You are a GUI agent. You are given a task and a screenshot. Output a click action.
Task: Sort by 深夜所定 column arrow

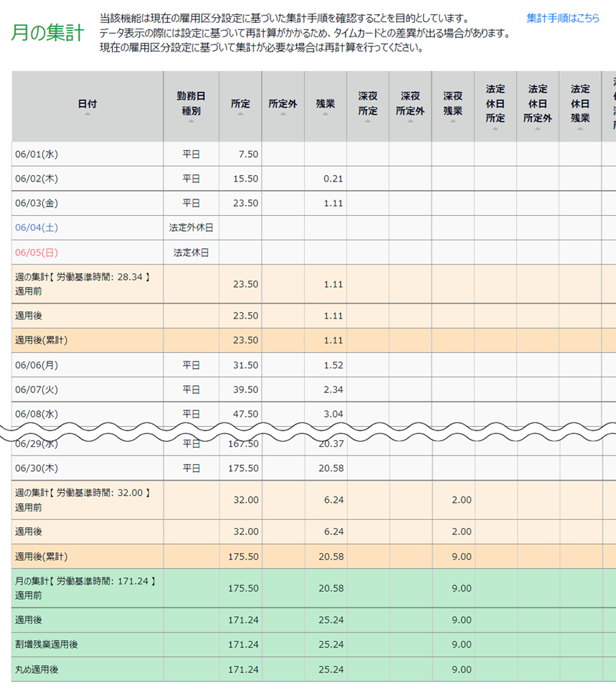368,121
